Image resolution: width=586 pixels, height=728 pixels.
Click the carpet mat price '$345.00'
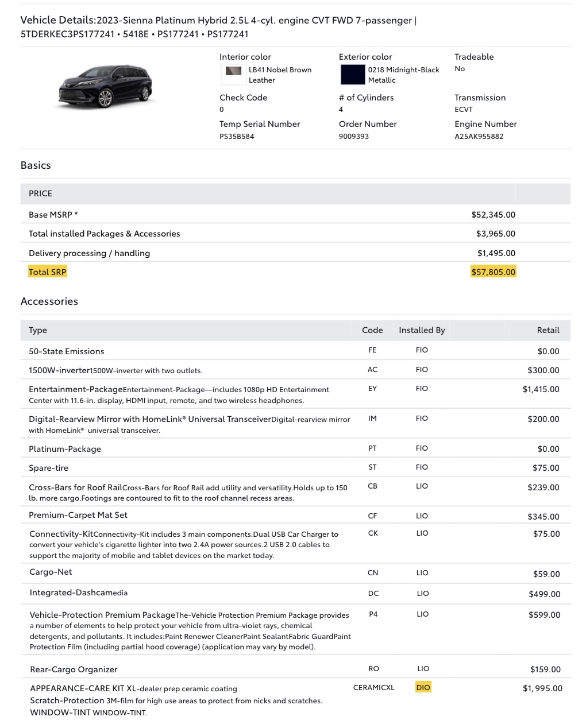pos(543,517)
